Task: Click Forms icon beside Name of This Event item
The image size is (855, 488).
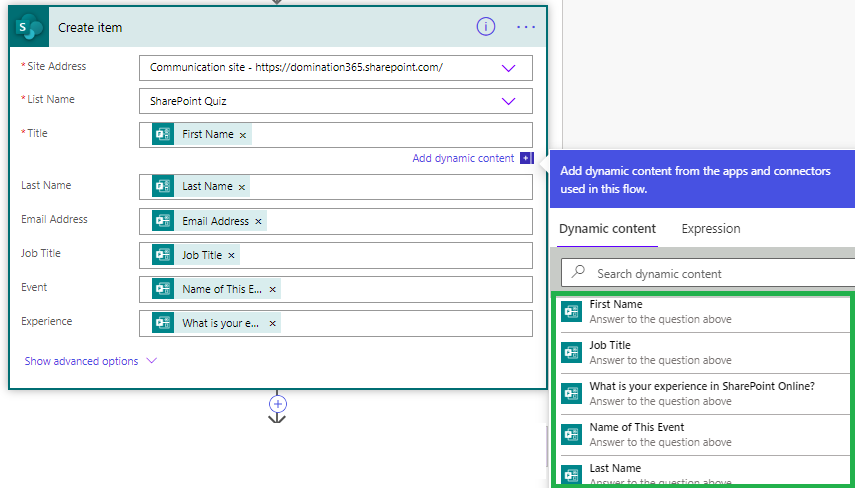Action: (x=571, y=434)
